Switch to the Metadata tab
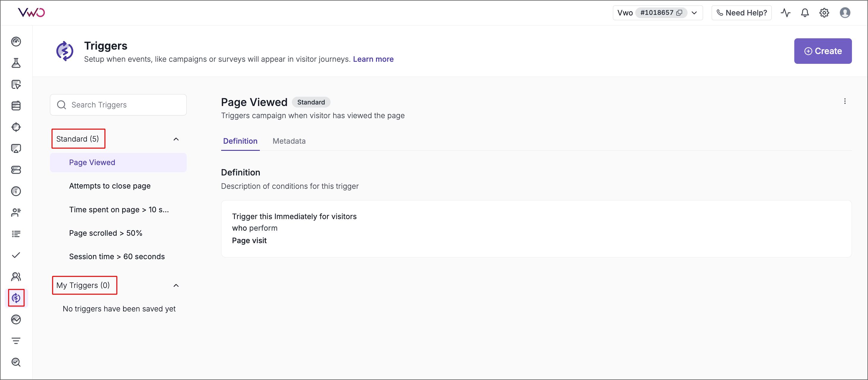Viewport: 868px width, 380px height. (x=289, y=141)
